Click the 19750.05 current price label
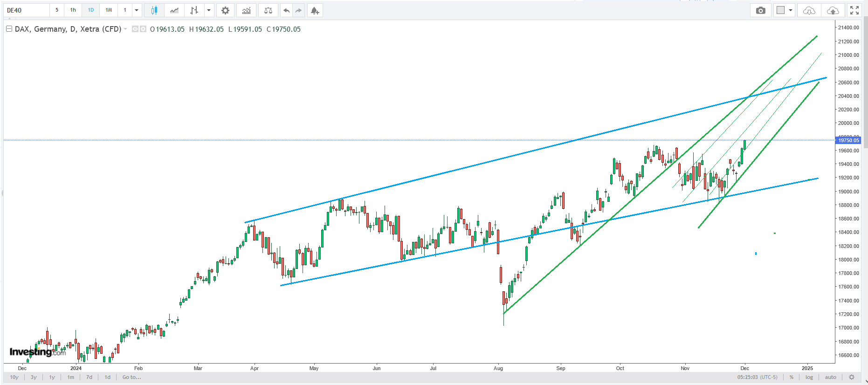The image size is (868, 385). [848, 140]
